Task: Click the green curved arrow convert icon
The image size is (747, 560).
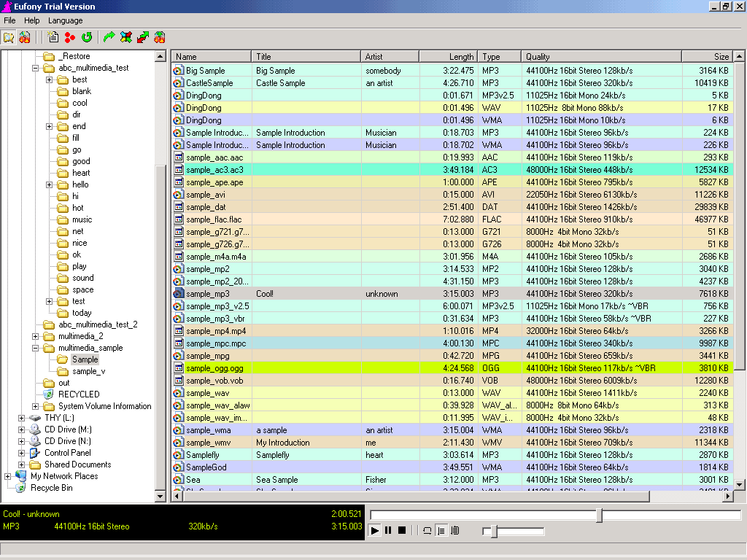Action: point(109,37)
